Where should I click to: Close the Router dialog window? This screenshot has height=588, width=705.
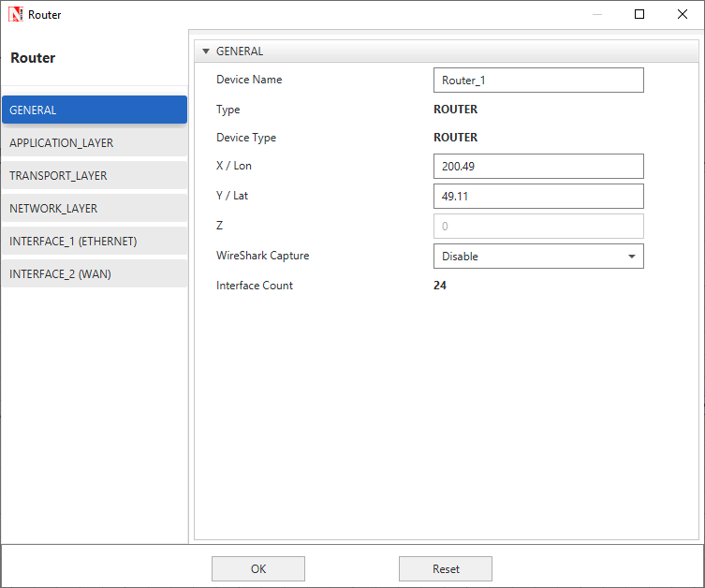[683, 14]
